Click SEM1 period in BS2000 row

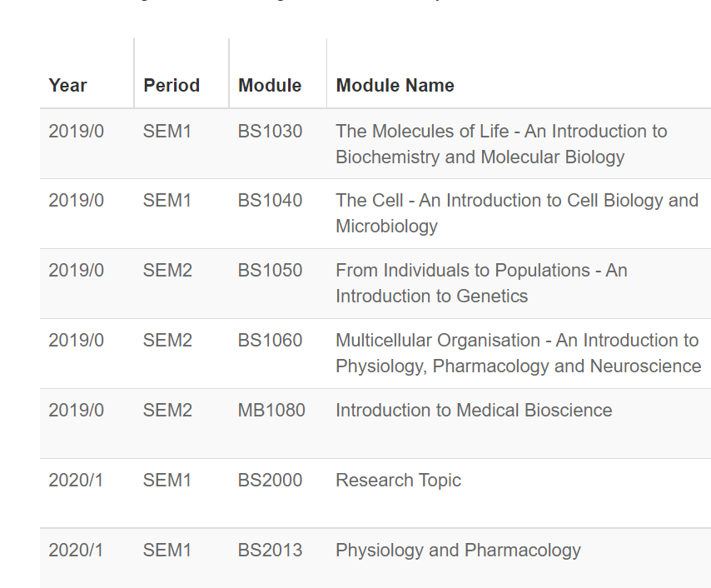coord(167,481)
